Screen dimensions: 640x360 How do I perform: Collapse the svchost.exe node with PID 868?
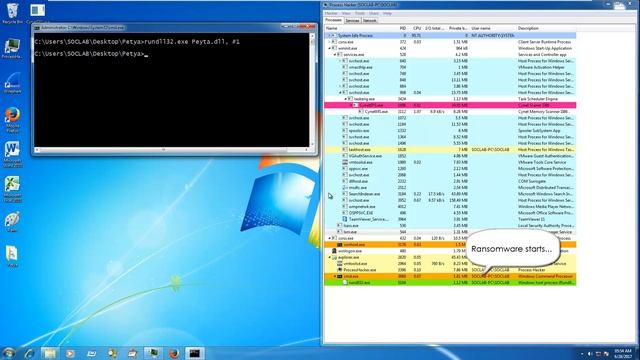(340, 93)
